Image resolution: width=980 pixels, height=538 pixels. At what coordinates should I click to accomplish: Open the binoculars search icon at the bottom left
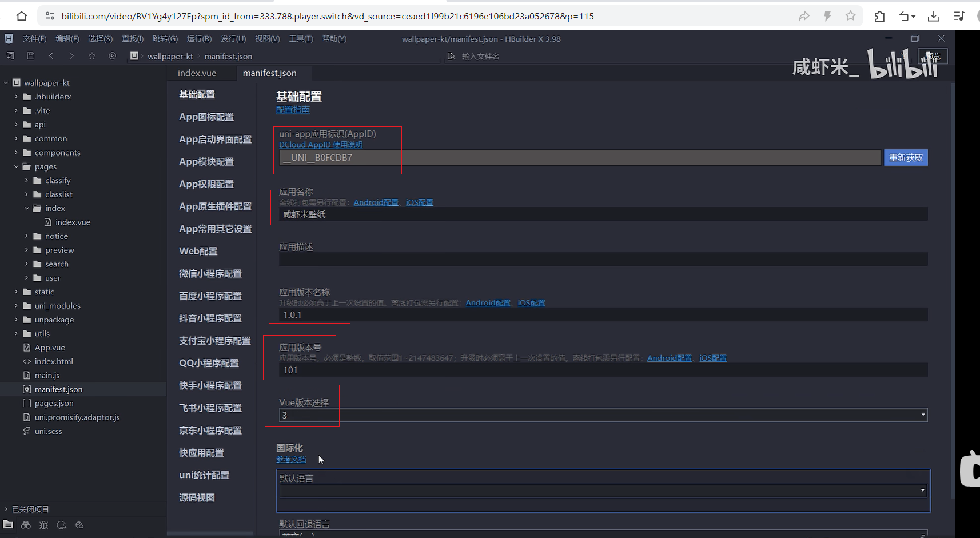(x=26, y=525)
